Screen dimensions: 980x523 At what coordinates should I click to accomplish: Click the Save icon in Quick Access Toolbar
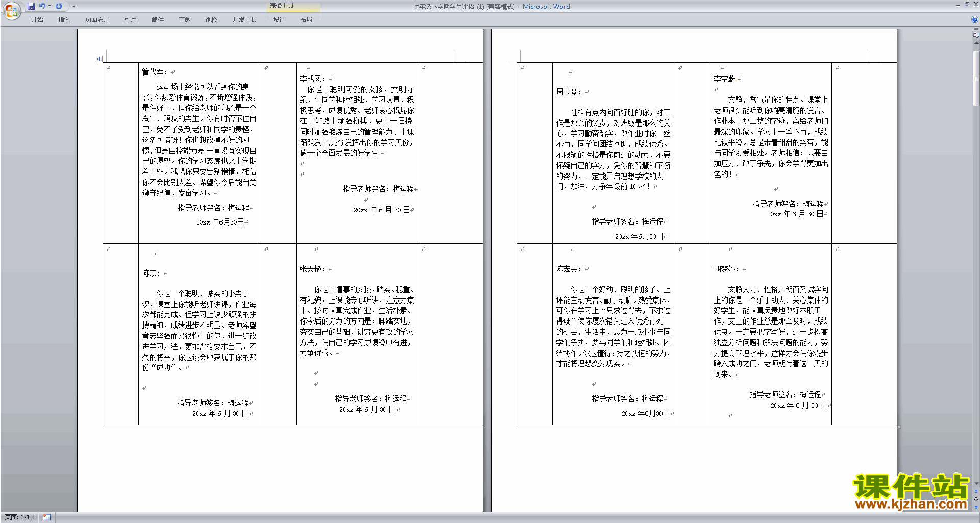31,6
